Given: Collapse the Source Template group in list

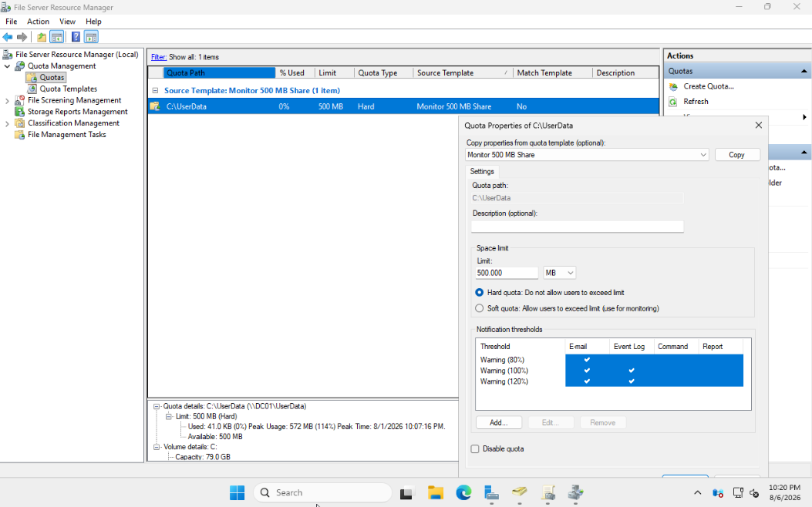Looking at the screenshot, I should click(155, 91).
